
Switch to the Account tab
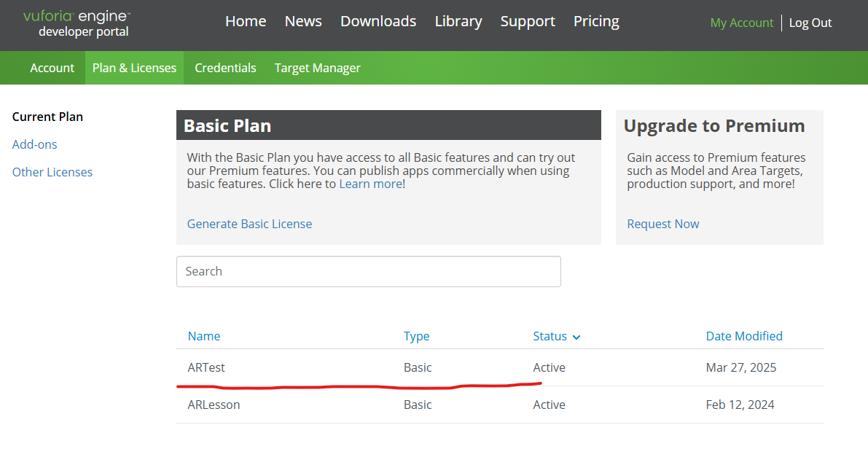pos(52,68)
